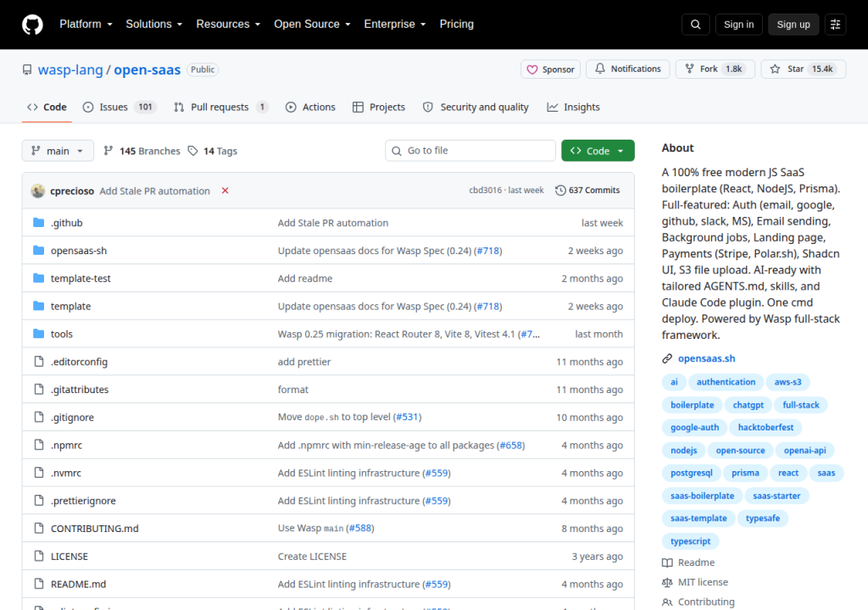Switch to the Issues tab

[120, 107]
